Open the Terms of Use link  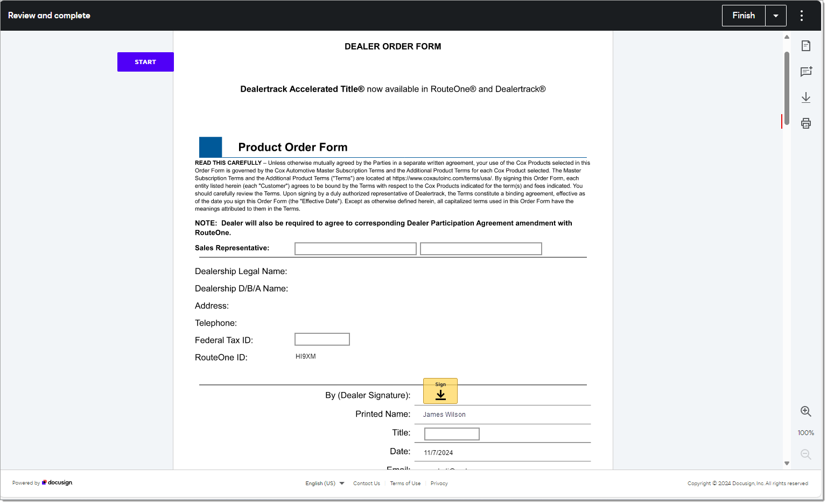[x=405, y=484]
